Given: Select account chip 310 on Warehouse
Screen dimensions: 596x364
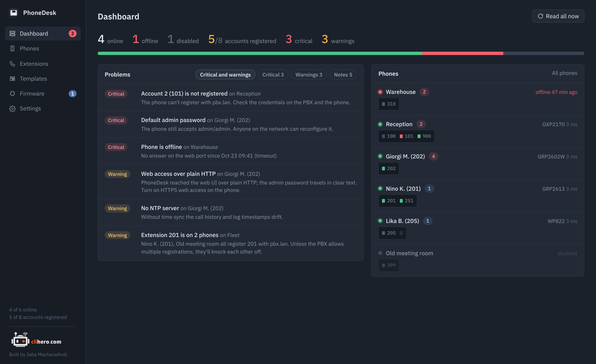Looking at the screenshot, I should point(388,104).
